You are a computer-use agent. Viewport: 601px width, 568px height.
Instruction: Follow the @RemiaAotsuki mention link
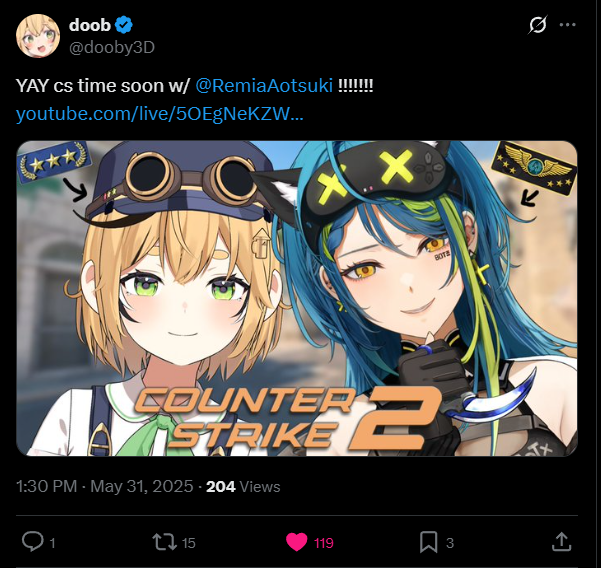click(264, 85)
